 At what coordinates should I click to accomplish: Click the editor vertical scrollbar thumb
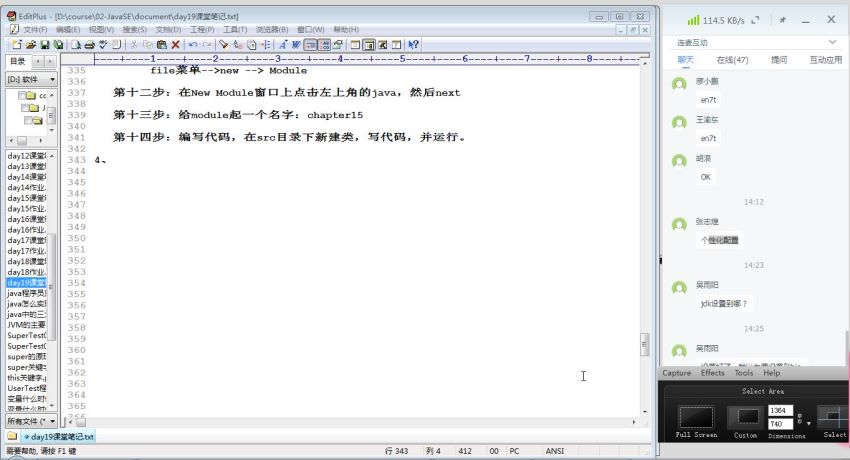coord(645,345)
